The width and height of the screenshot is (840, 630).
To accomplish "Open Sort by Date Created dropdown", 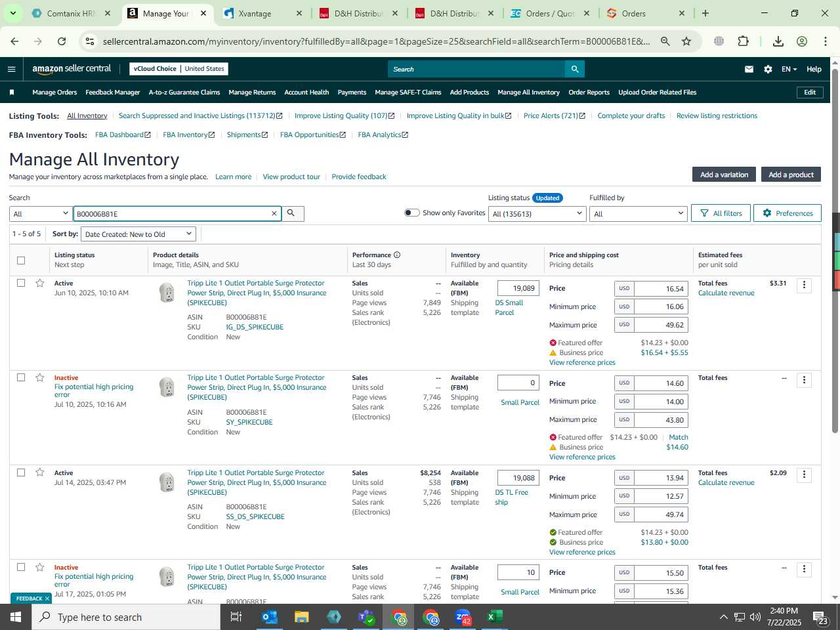I will coord(138,234).
